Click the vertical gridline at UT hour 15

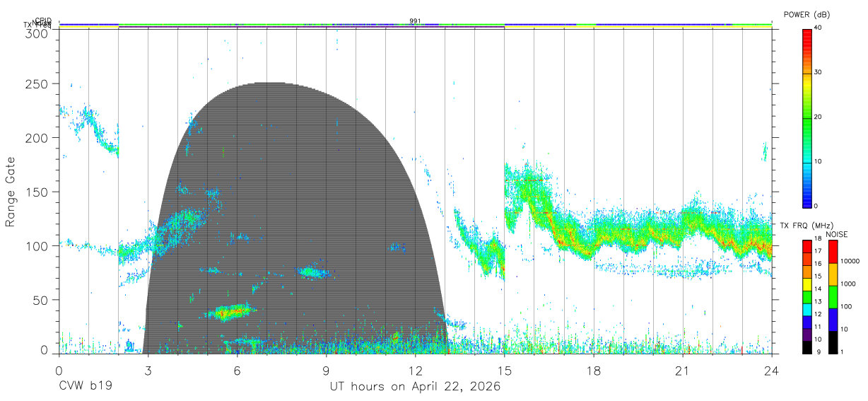pyautogui.click(x=504, y=191)
